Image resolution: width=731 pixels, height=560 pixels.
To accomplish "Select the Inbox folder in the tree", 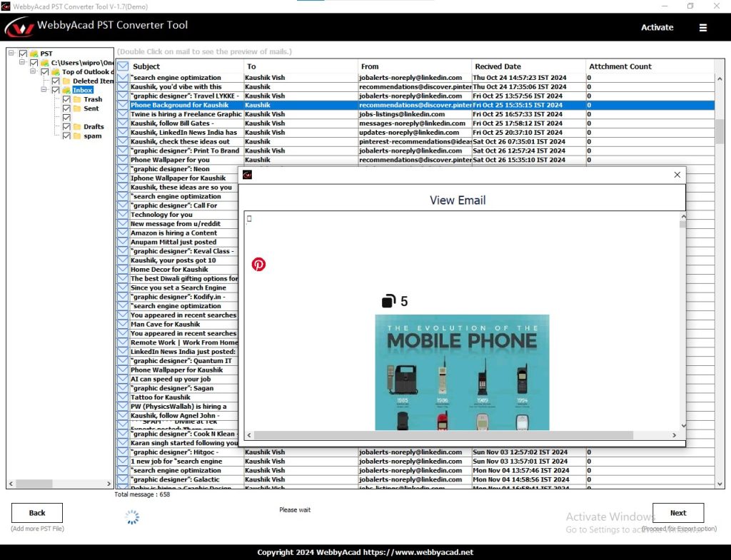I will point(83,91).
